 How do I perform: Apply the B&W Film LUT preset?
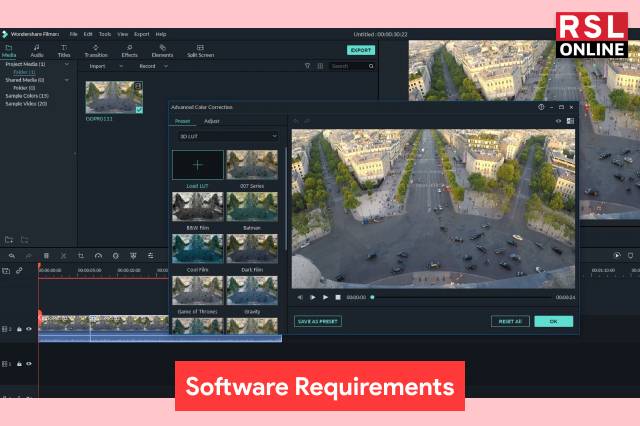coord(198,207)
